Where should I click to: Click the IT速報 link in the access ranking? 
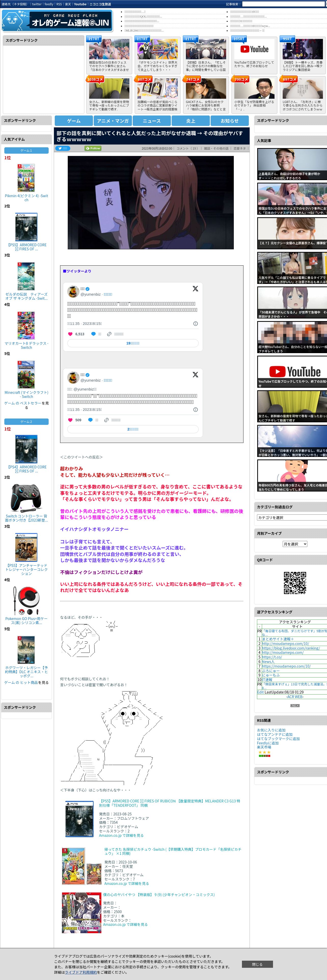coord(267,680)
